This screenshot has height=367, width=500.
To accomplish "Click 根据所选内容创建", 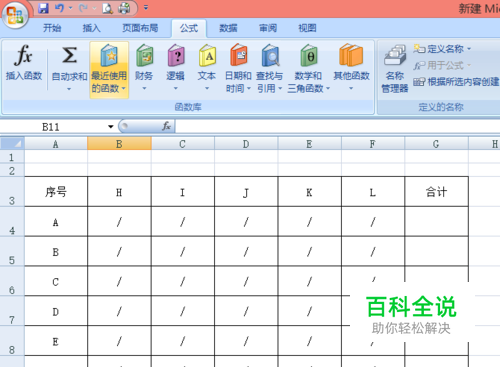I will 456,82.
